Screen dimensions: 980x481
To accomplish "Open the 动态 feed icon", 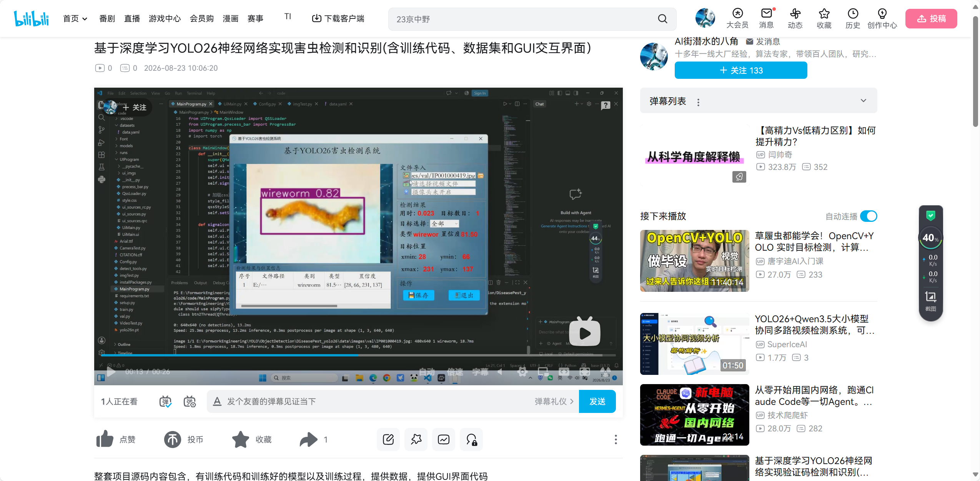I will point(795,18).
